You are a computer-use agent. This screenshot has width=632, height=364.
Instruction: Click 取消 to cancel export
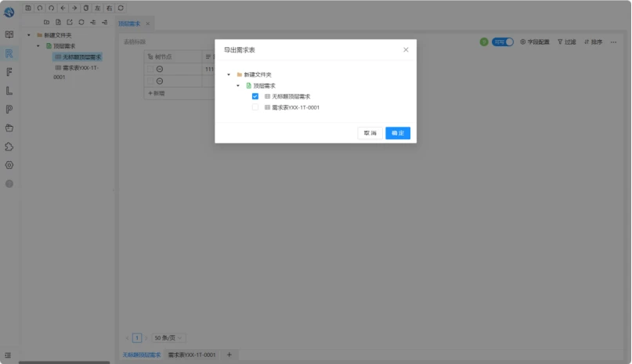pyautogui.click(x=370, y=133)
